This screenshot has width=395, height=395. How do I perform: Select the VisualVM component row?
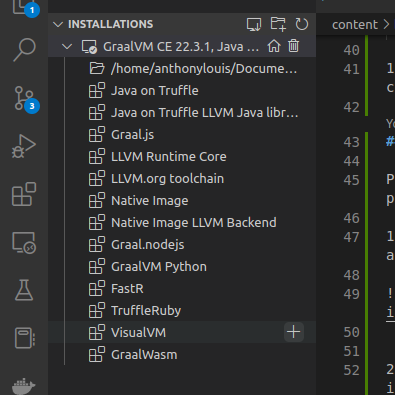coord(182,332)
